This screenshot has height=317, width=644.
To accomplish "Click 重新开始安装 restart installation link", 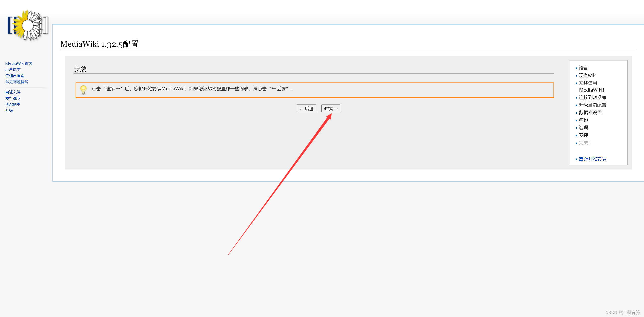I will (592, 159).
